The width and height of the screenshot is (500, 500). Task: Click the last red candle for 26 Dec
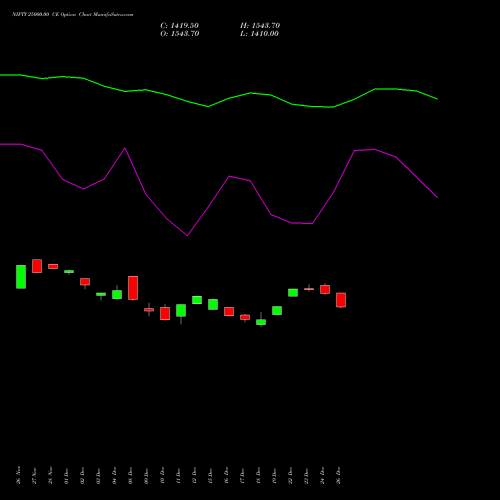tap(341, 300)
